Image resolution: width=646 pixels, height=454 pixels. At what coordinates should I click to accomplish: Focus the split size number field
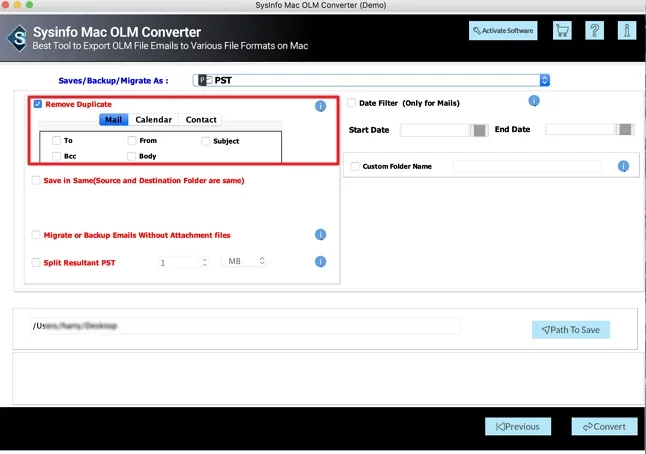click(x=179, y=262)
